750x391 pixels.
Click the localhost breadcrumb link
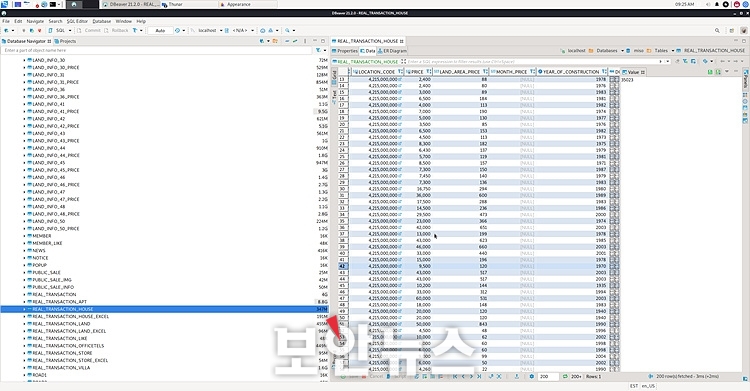click(x=574, y=51)
